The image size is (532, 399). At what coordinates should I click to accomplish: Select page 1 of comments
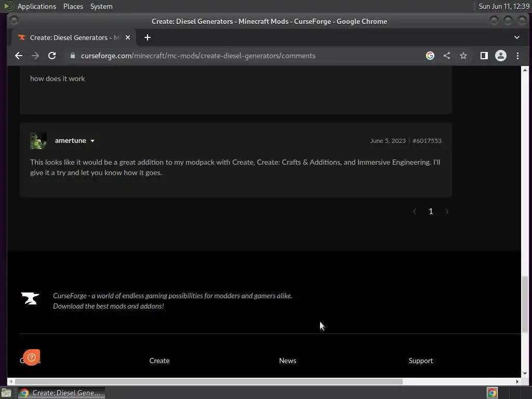coord(431,211)
